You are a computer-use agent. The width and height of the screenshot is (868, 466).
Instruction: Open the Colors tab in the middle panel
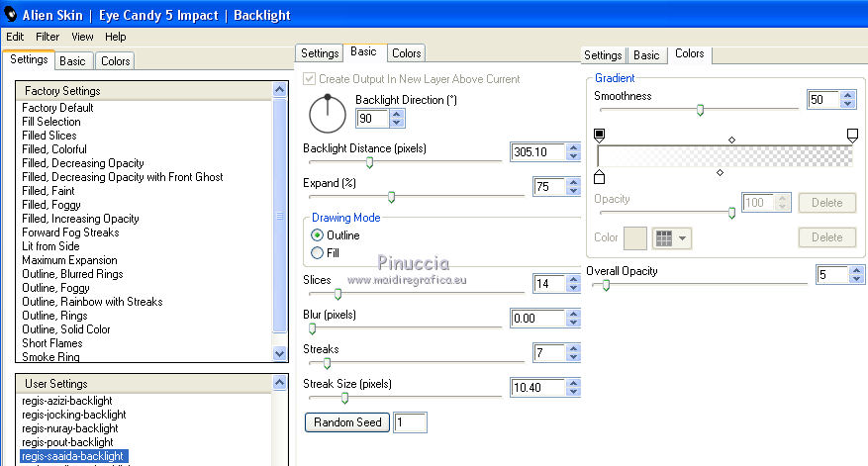407,53
